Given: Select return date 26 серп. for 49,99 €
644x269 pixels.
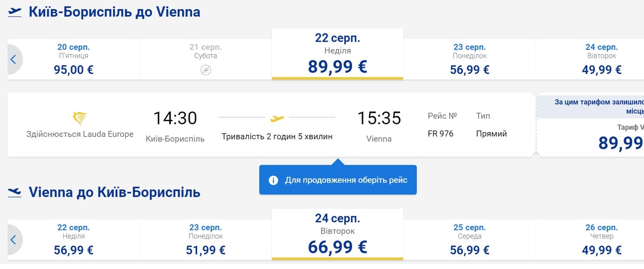Looking at the screenshot, I should 602,240.
